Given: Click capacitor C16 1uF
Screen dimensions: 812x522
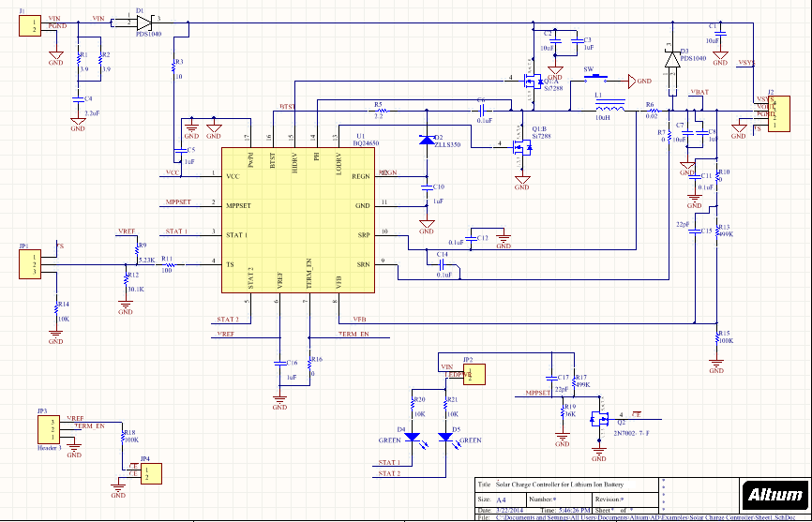Looking at the screenshot, I should click(279, 364).
